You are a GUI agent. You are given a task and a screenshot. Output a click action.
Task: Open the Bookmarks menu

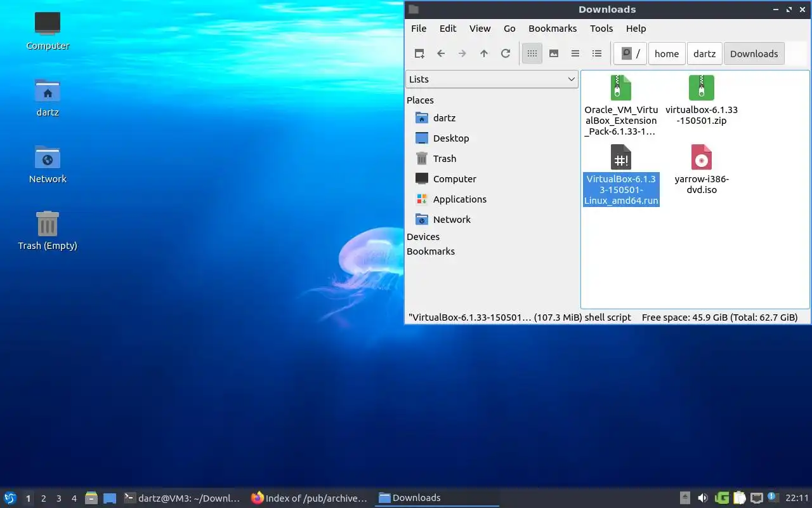[553, 29]
